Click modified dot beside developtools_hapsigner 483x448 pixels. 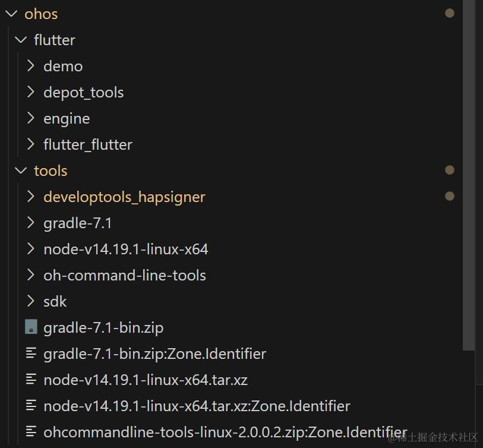pyautogui.click(x=450, y=197)
